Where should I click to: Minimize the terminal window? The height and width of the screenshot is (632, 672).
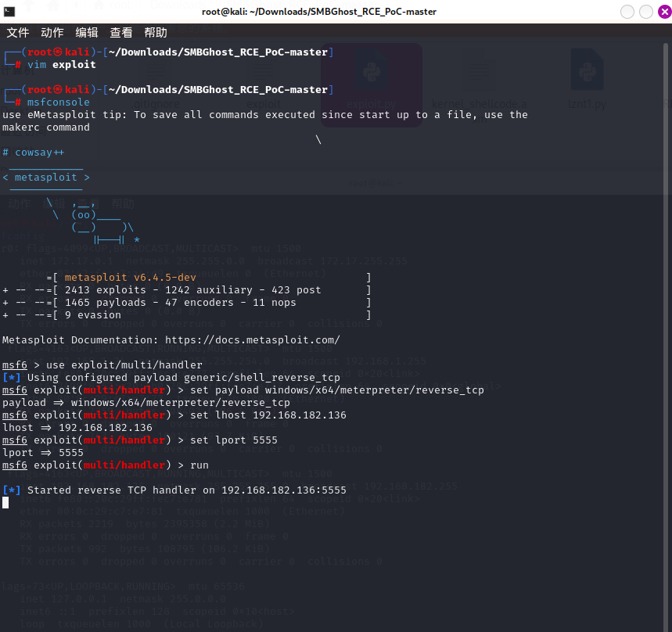pos(627,12)
